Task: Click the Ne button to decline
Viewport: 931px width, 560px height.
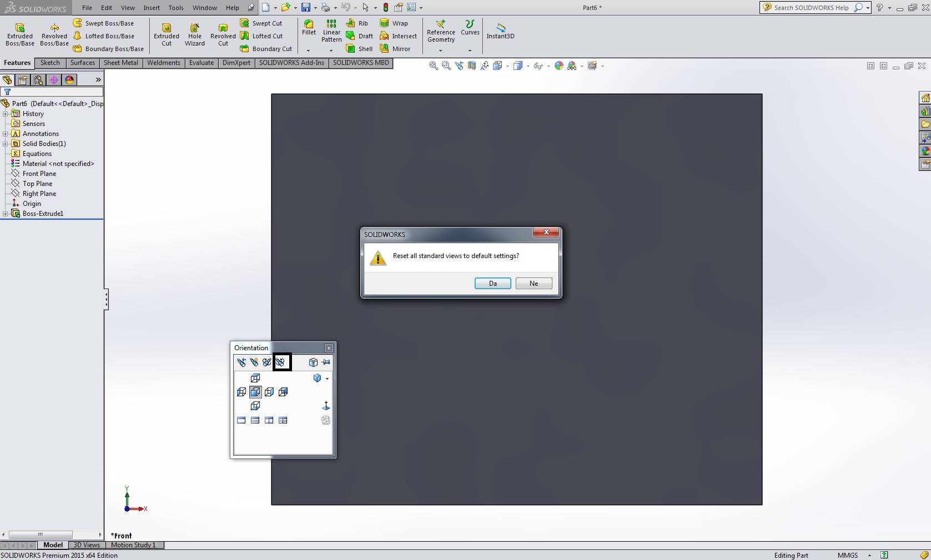Action: (x=534, y=284)
